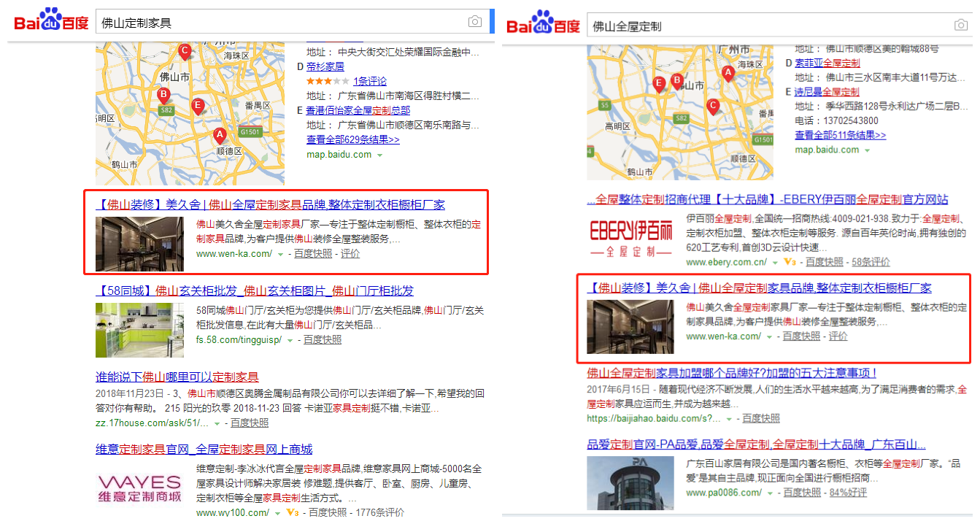The width and height of the screenshot is (980, 524).
Task: Open 维意定制家具官网 result title
Action: 204,449
